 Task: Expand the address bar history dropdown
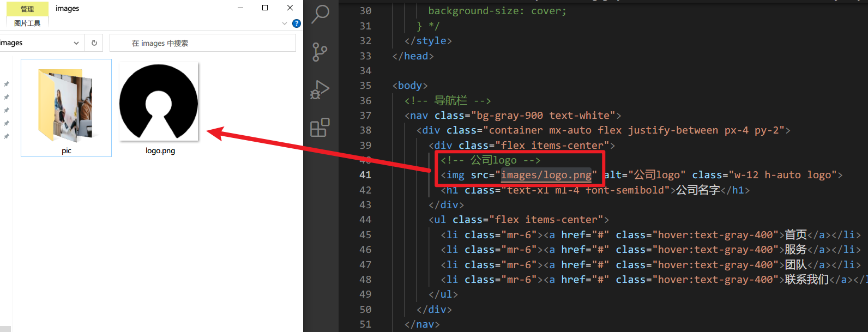pyautogui.click(x=76, y=43)
